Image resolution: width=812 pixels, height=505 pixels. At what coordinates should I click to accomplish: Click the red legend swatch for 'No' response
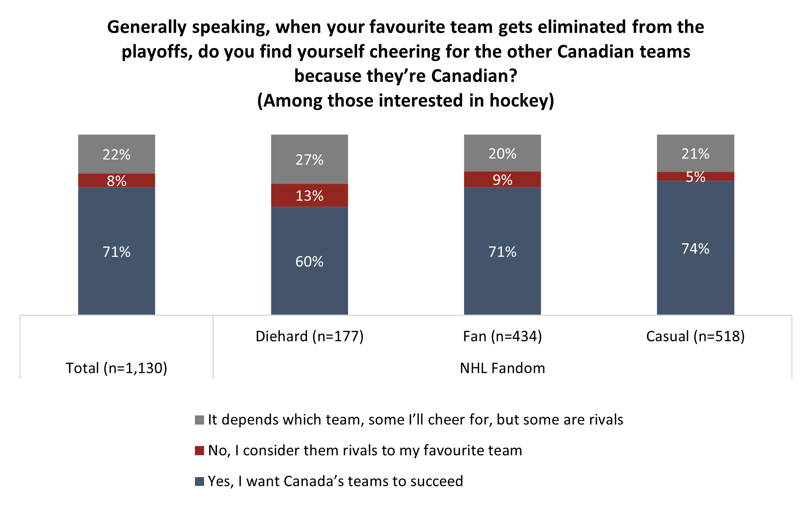click(x=199, y=450)
